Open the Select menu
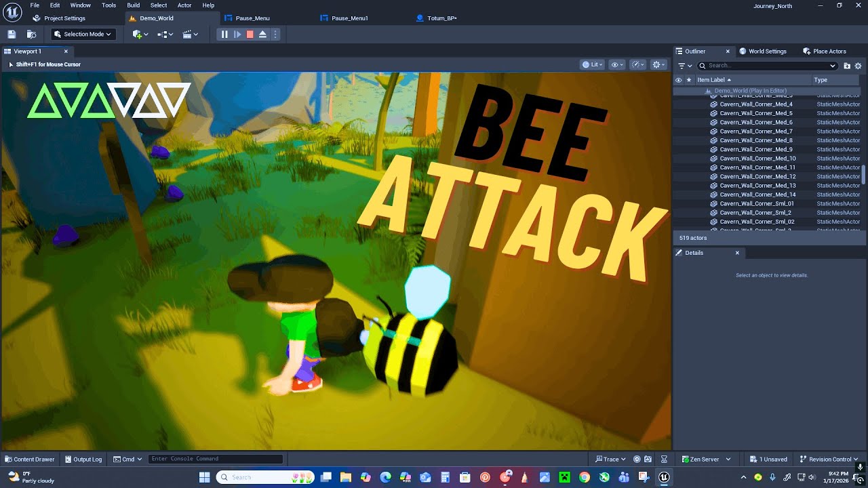Viewport: 868px width, 488px height. pyautogui.click(x=159, y=5)
